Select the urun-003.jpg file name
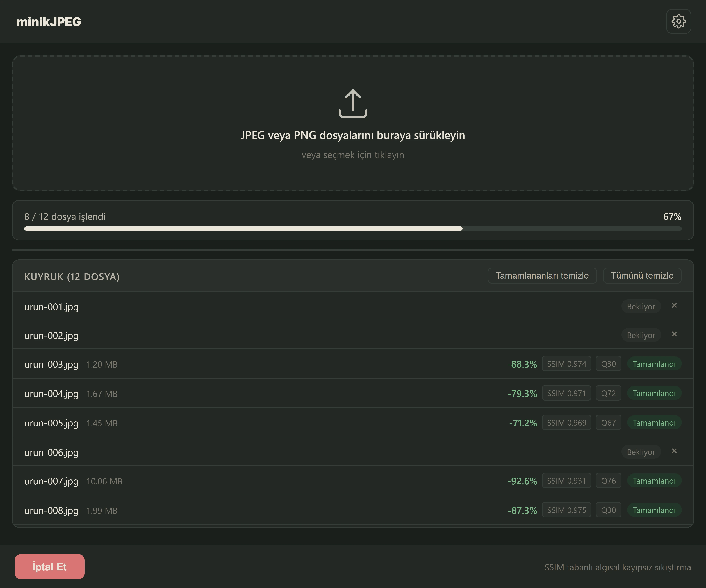 coord(51,364)
